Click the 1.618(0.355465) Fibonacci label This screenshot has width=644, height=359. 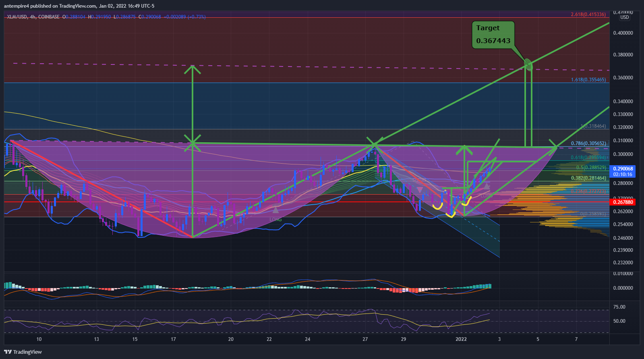pos(588,80)
